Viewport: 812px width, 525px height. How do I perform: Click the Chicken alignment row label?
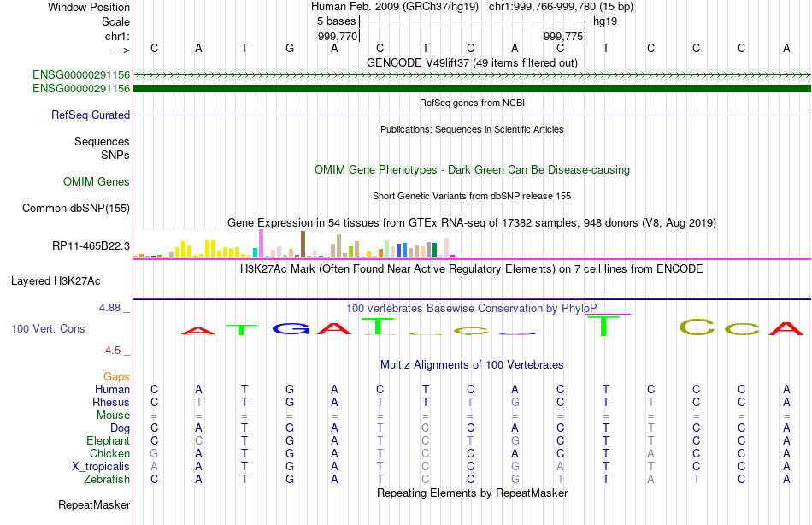click(109, 453)
